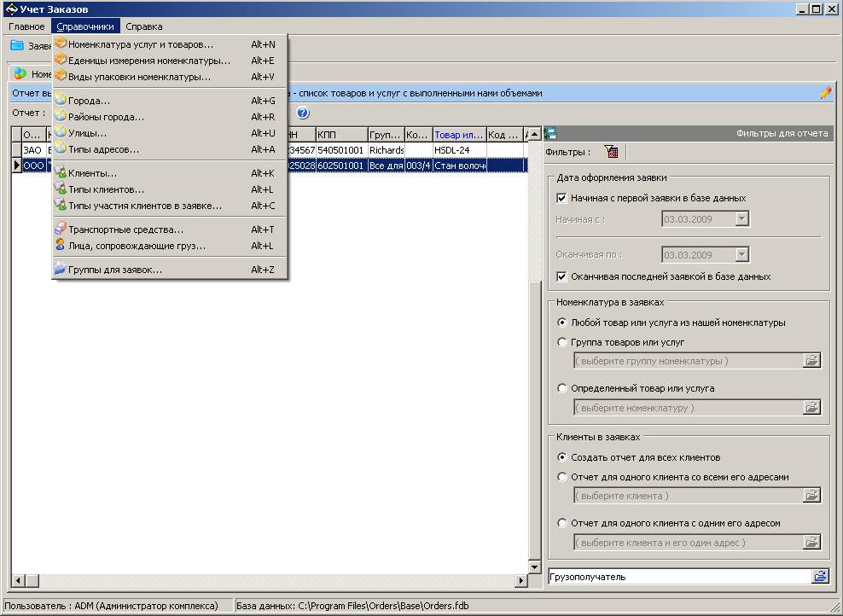843x616 pixels.
Task: Click the clear filters icon next to Фильтры
Action: pyautogui.click(x=610, y=152)
